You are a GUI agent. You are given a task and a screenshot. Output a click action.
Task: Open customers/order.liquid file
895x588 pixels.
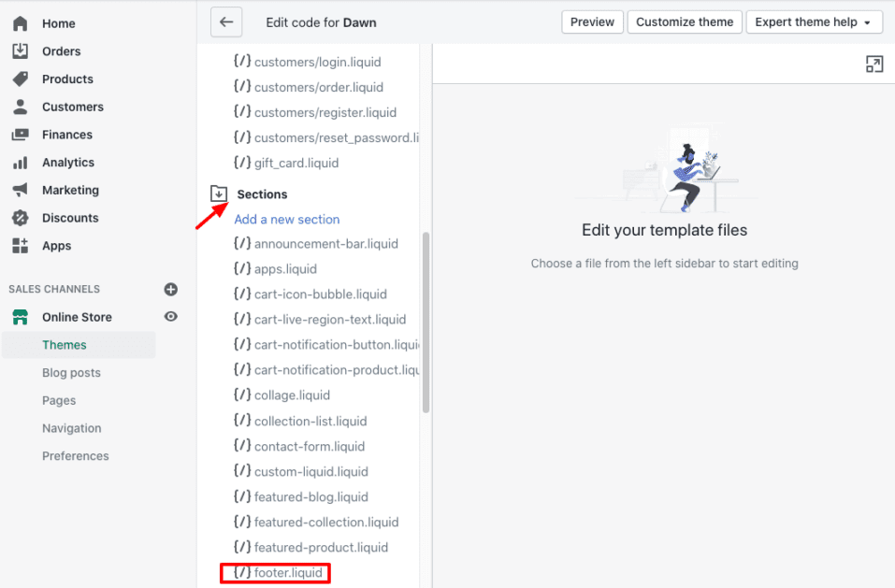[x=319, y=87]
